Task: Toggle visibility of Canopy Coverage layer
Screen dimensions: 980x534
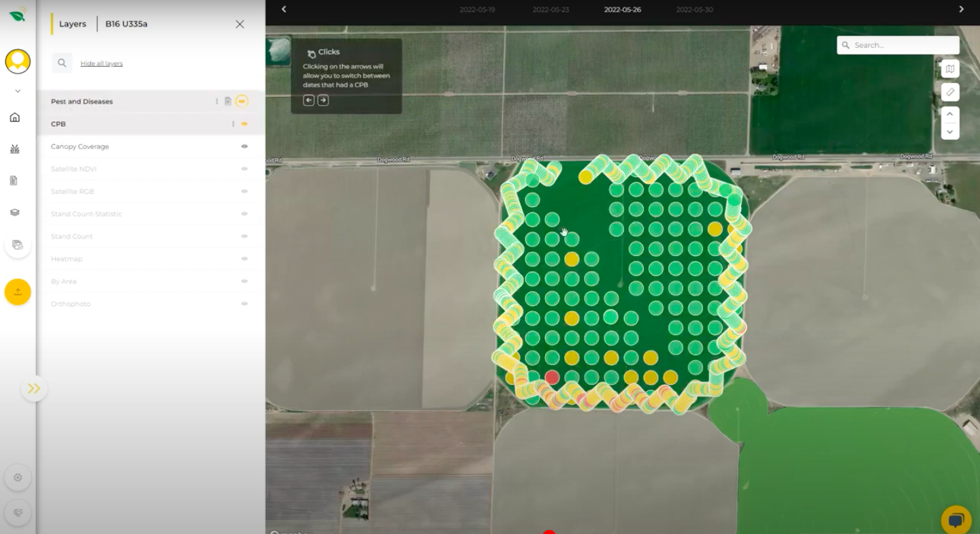Action: (244, 146)
